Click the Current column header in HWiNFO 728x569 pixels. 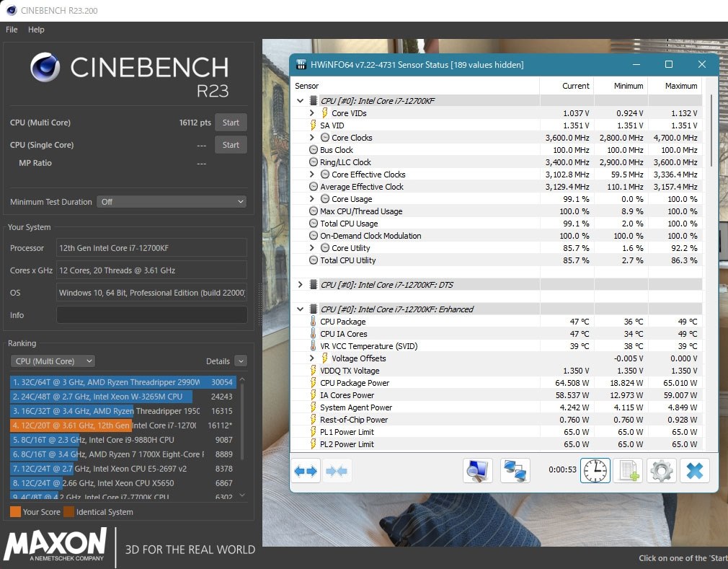pos(567,86)
